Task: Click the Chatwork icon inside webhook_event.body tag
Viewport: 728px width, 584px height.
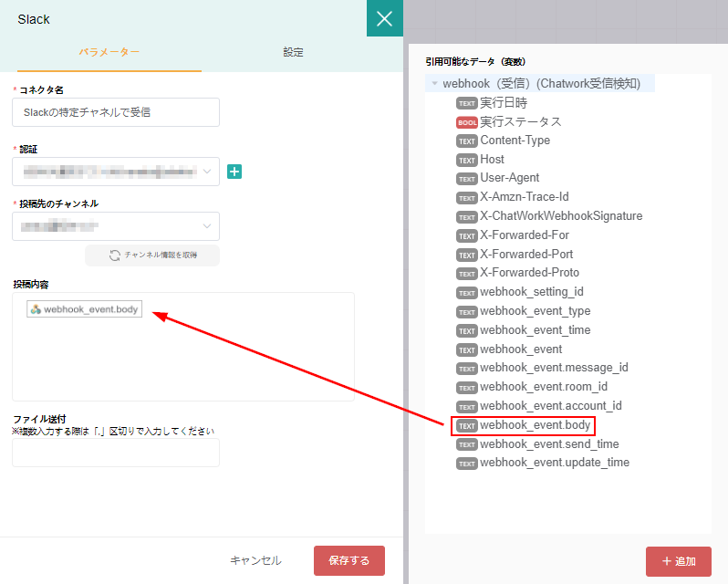Action: 36,309
